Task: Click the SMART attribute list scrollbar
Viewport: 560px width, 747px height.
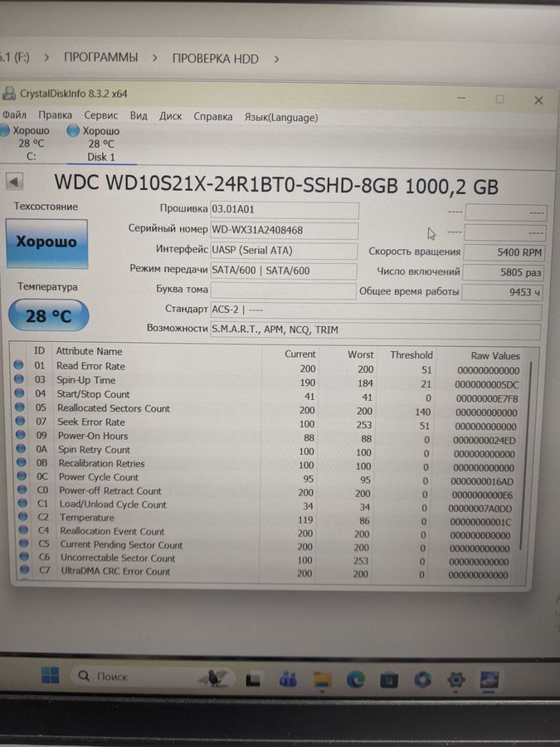Action: [x=522, y=456]
